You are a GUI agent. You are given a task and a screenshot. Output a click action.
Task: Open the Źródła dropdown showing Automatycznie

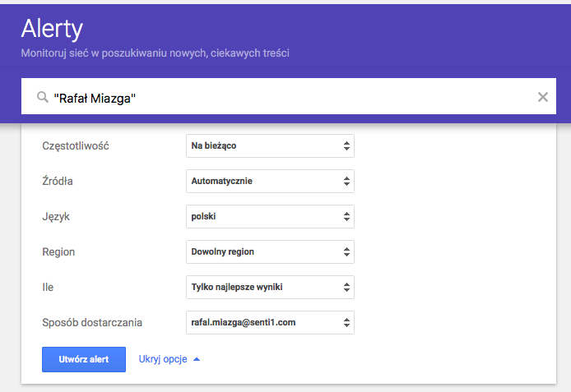tap(270, 181)
